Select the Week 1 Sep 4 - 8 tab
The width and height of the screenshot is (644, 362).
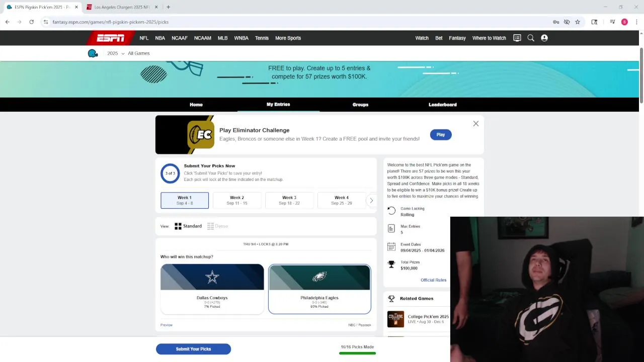(185, 200)
